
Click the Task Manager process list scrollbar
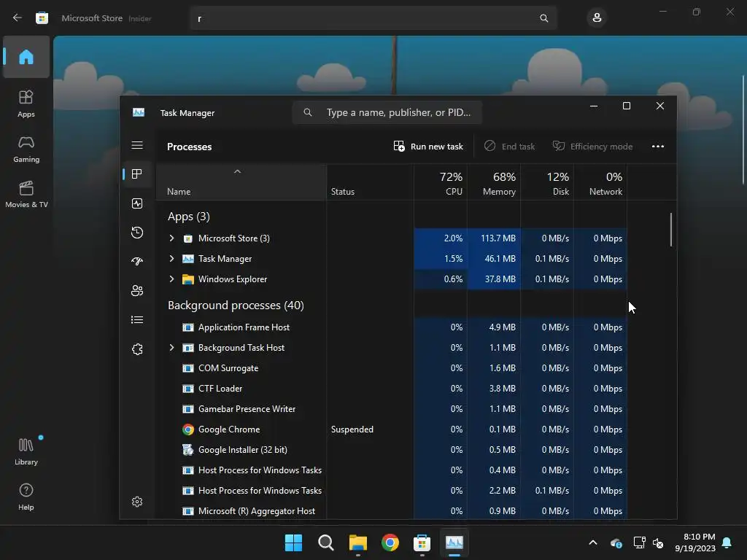(671, 230)
